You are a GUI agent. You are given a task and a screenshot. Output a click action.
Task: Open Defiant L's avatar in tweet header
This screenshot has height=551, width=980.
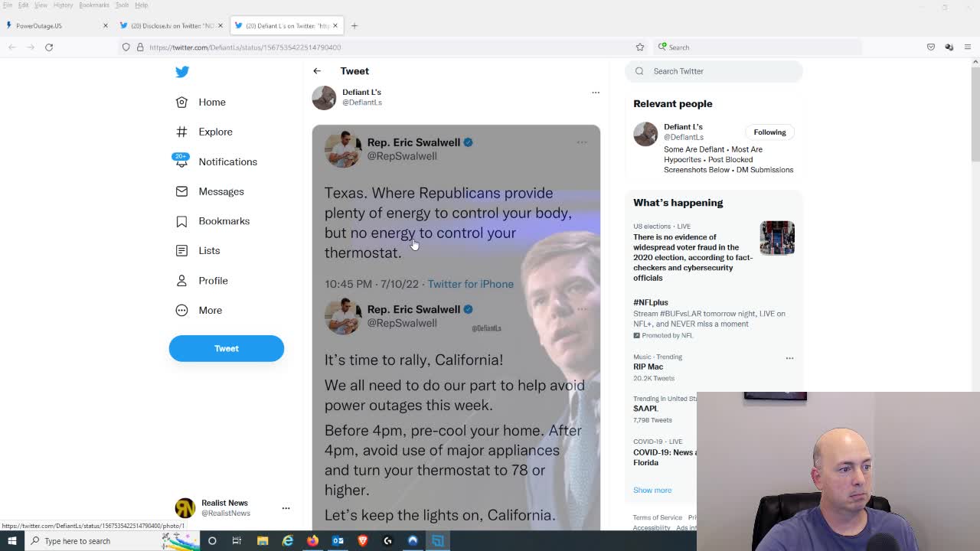pyautogui.click(x=324, y=97)
